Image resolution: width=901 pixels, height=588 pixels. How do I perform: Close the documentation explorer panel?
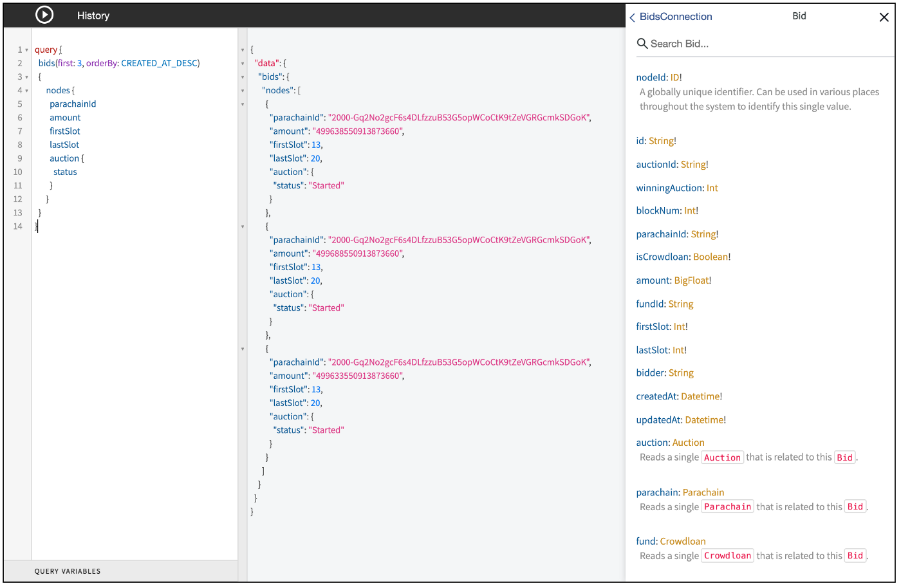[x=884, y=17]
